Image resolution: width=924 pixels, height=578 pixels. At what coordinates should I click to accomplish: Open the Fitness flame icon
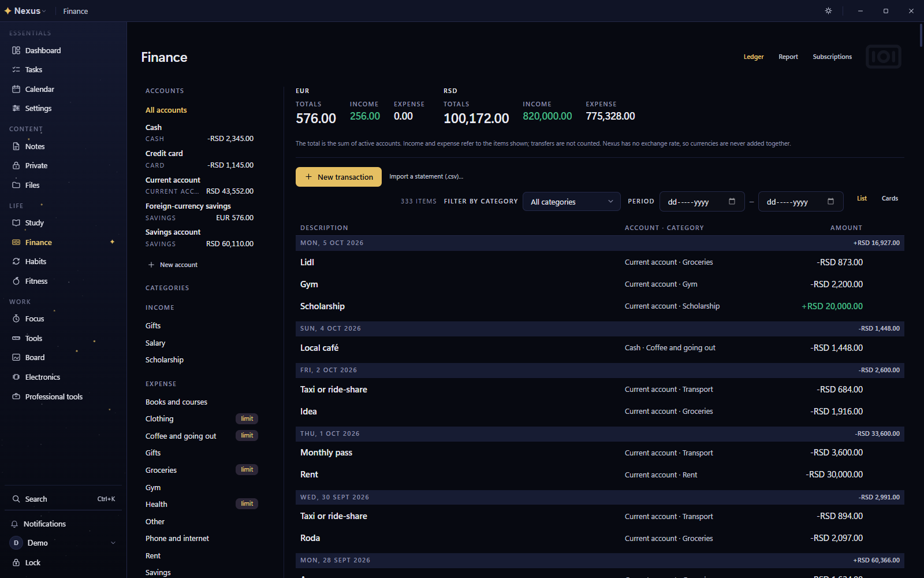(16, 281)
